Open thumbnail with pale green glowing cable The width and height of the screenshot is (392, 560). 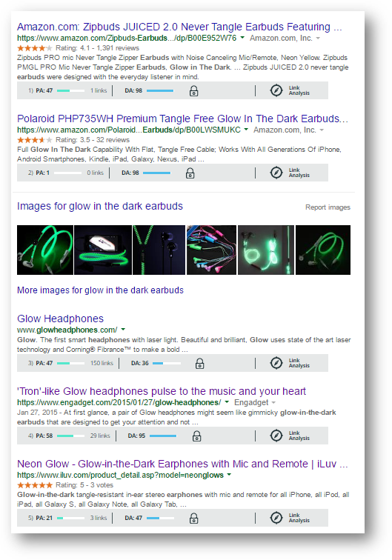[266, 250]
